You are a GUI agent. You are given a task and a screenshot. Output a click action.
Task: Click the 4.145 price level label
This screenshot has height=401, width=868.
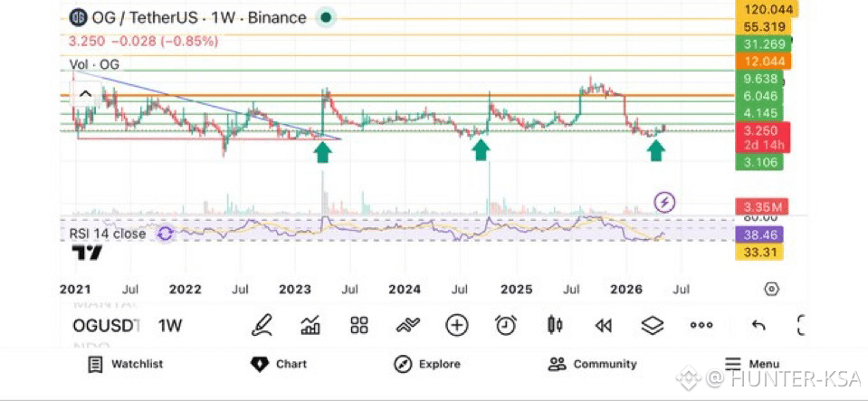[760, 113]
